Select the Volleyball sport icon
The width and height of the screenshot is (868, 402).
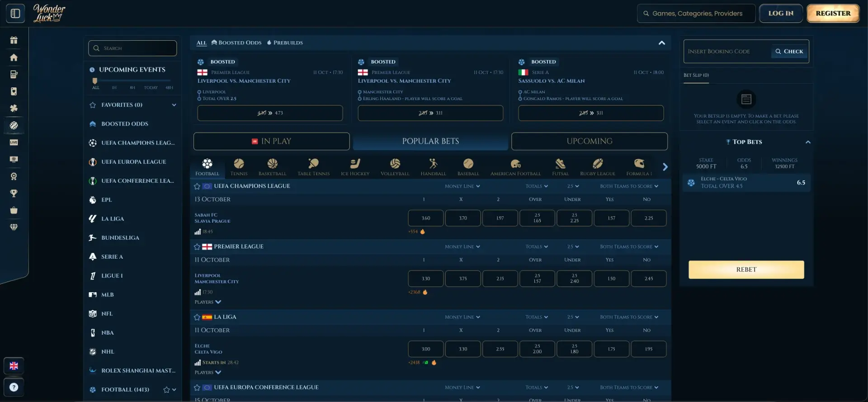click(395, 167)
